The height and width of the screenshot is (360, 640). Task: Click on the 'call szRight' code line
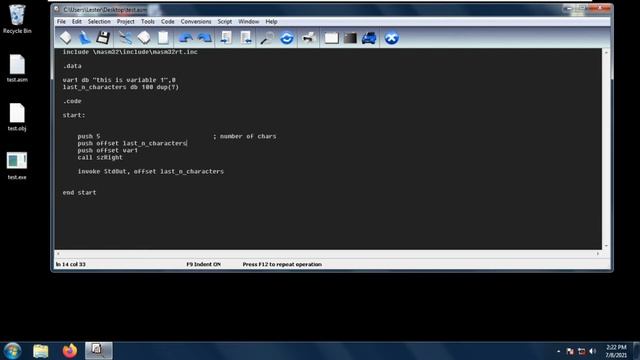click(100, 158)
